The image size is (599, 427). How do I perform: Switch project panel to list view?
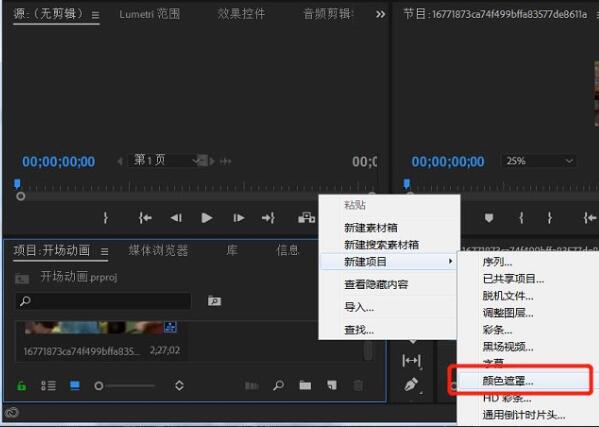point(48,386)
